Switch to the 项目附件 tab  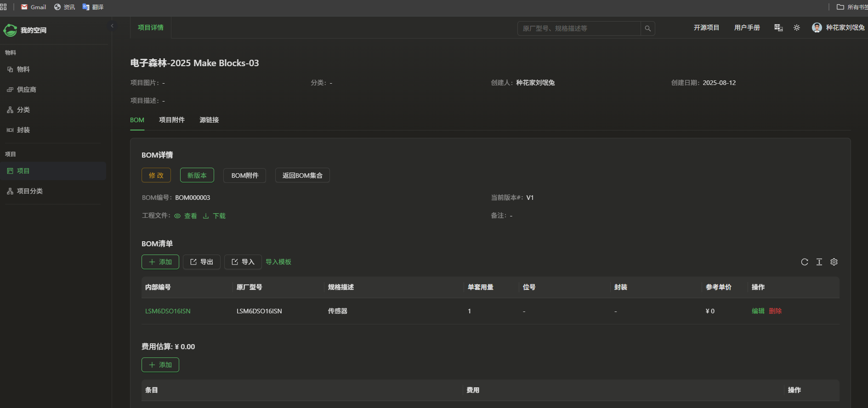pos(171,120)
